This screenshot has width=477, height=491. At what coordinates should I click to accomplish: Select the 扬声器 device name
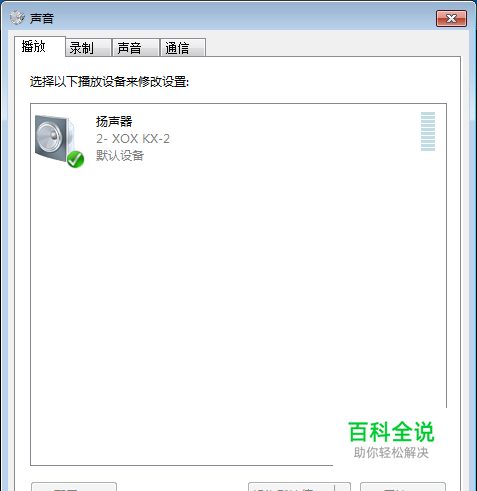(114, 121)
